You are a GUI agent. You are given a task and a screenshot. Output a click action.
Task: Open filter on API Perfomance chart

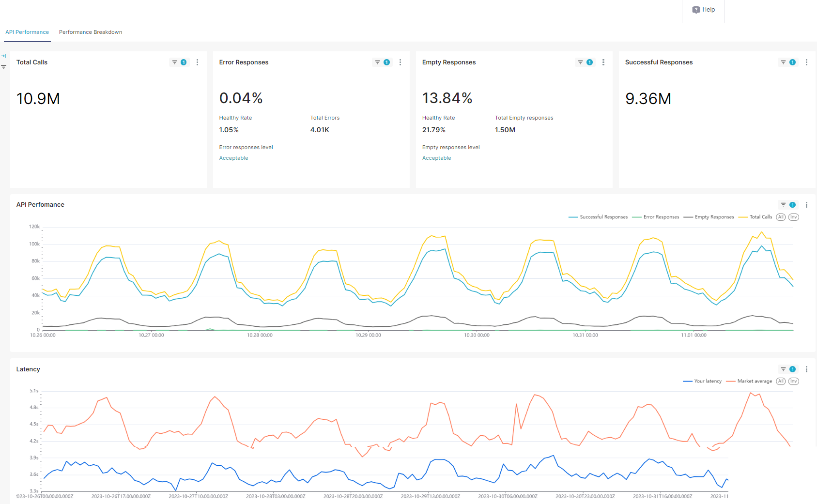point(784,205)
